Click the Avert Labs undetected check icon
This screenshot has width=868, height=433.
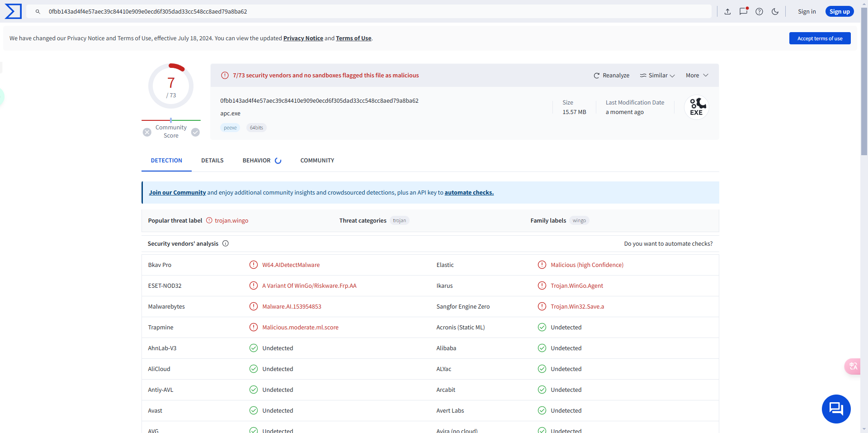(x=542, y=410)
